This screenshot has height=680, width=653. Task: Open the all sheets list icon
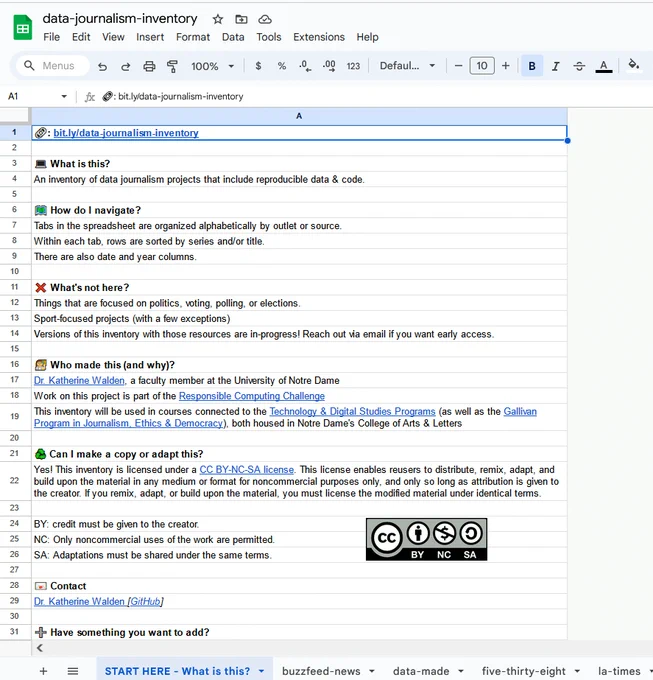[x=73, y=671]
